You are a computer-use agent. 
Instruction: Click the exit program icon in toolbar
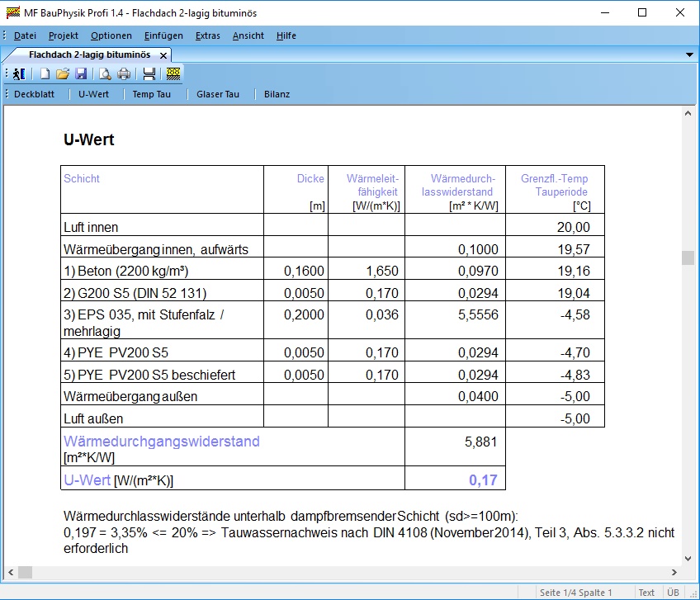(x=20, y=73)
